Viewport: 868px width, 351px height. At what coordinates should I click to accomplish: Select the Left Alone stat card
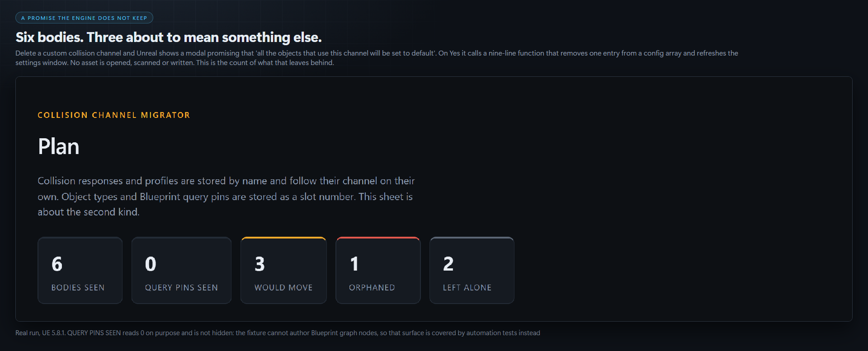click(x=472, y=270)
